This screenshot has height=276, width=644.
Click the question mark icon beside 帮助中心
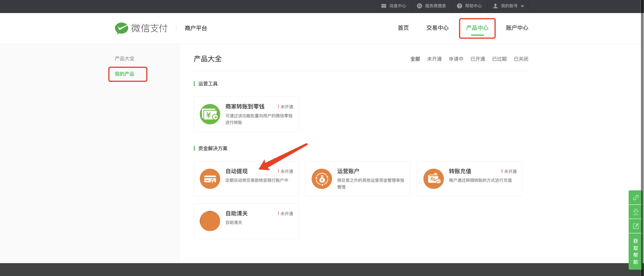(460, 6)
